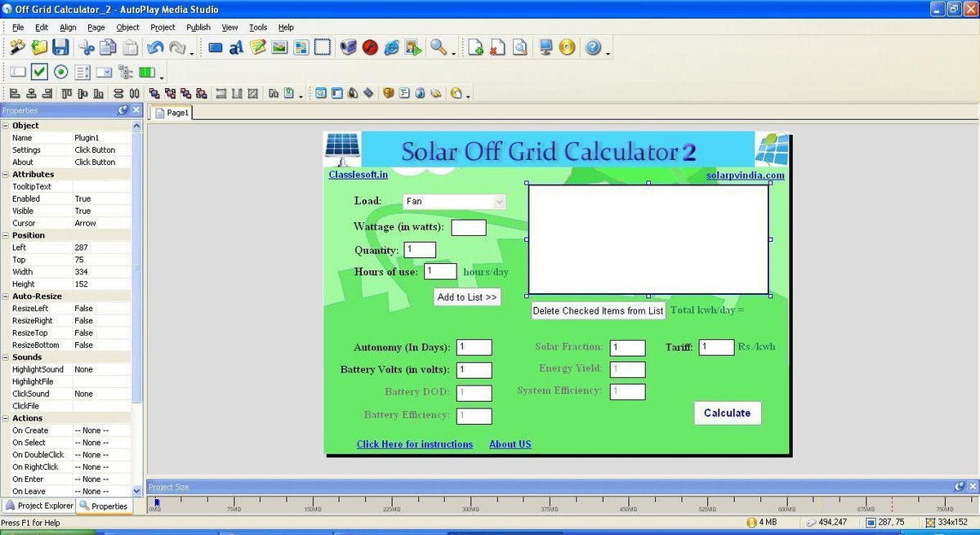Add a new page to the project
Screen dimensions: 980x535
475,47
